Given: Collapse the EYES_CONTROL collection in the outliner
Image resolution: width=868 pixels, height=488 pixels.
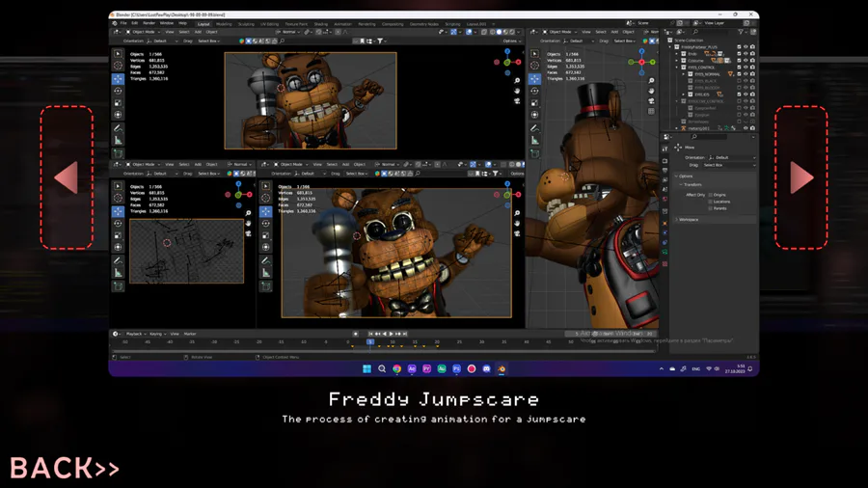Looking at the screenshot, I should coord(677,67).
